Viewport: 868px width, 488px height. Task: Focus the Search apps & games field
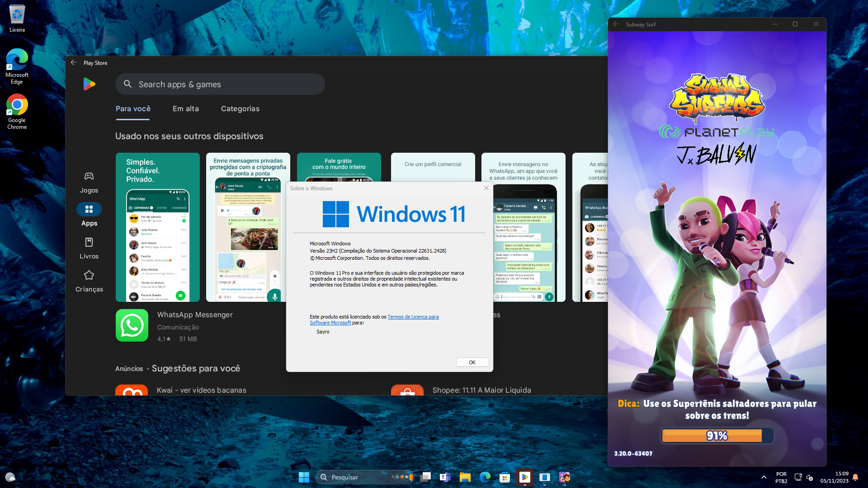220,84
